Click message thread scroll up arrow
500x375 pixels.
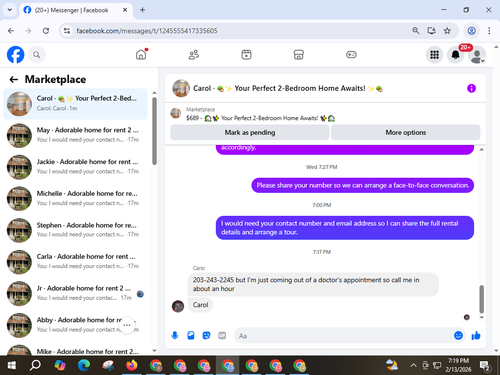tap(481, 149)
